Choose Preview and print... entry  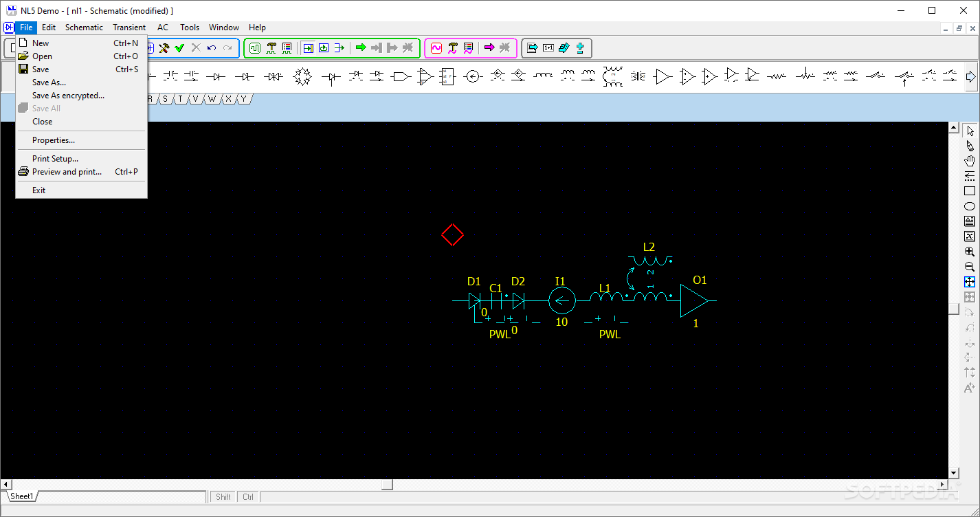(81, 172)
